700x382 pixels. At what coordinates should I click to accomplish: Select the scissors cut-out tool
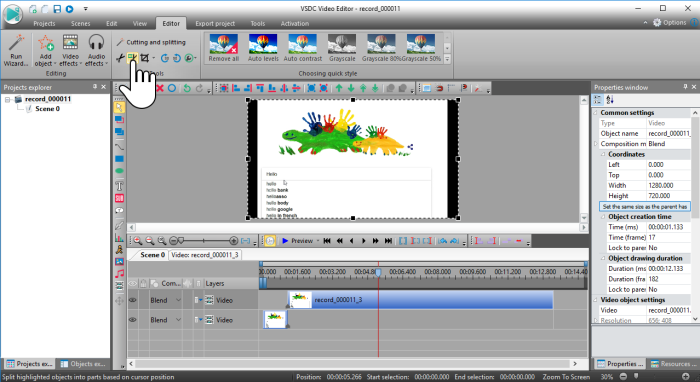120,58
